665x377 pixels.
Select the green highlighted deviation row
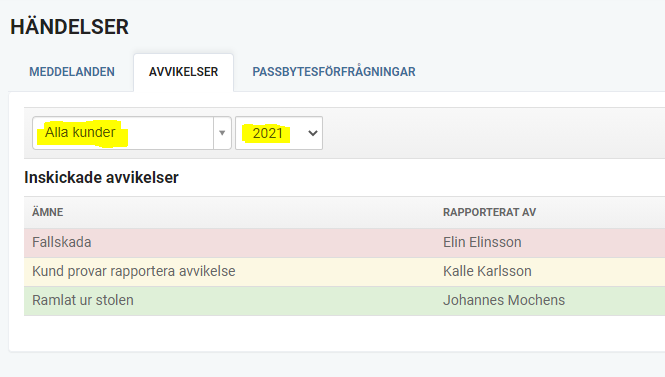pos(344,301)
